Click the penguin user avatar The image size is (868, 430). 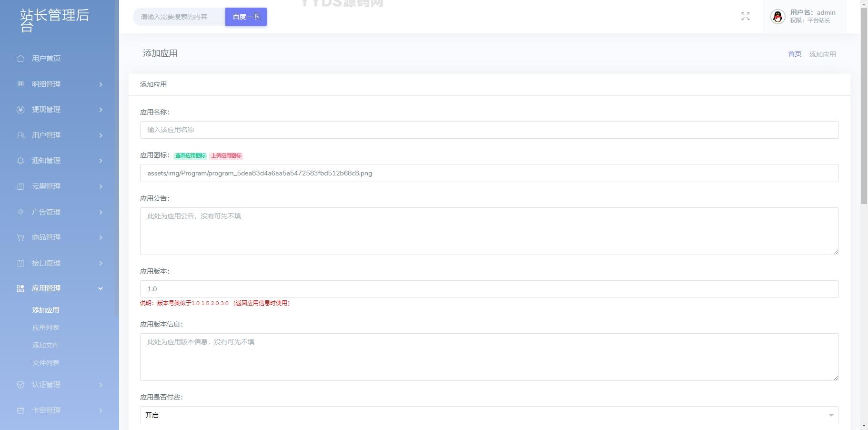777,17
